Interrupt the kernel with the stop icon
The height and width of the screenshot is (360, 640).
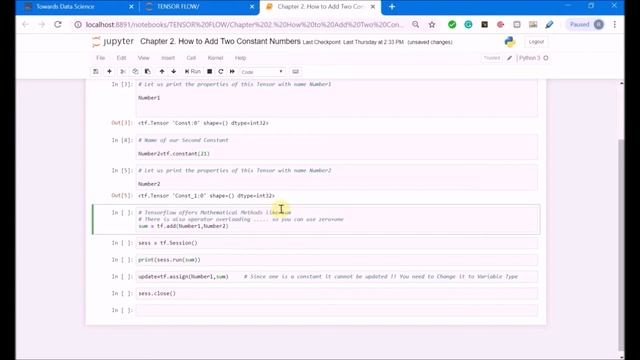coord(209,71)
